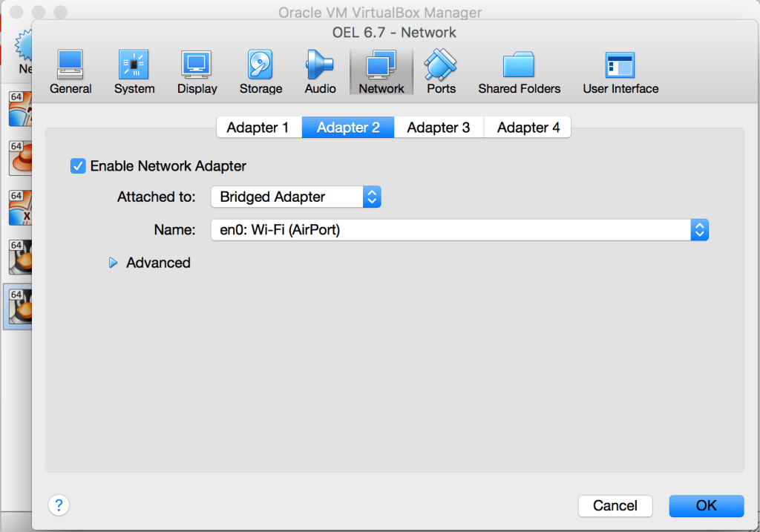Expand the Advanced disclosure triangle

click(x=113, y=263)
